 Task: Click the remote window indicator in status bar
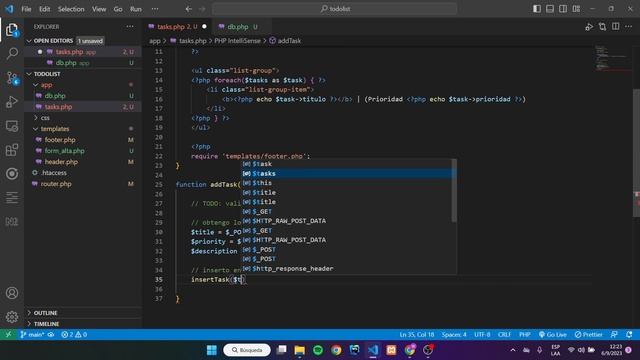click(8, 334)
